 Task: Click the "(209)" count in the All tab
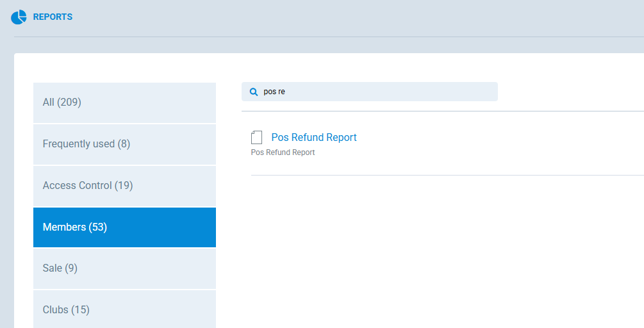69,102
